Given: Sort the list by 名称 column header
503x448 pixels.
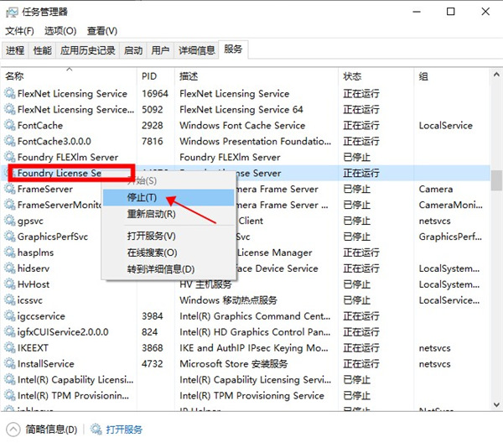Looking at the screenshot, I should click(x=15, y=76).
